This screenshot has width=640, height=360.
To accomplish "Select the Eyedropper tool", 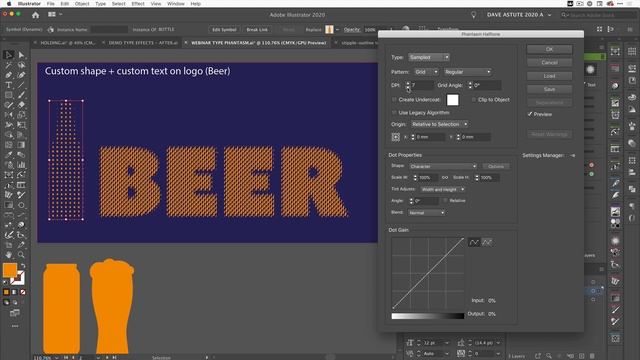I will tap(9, 155).
